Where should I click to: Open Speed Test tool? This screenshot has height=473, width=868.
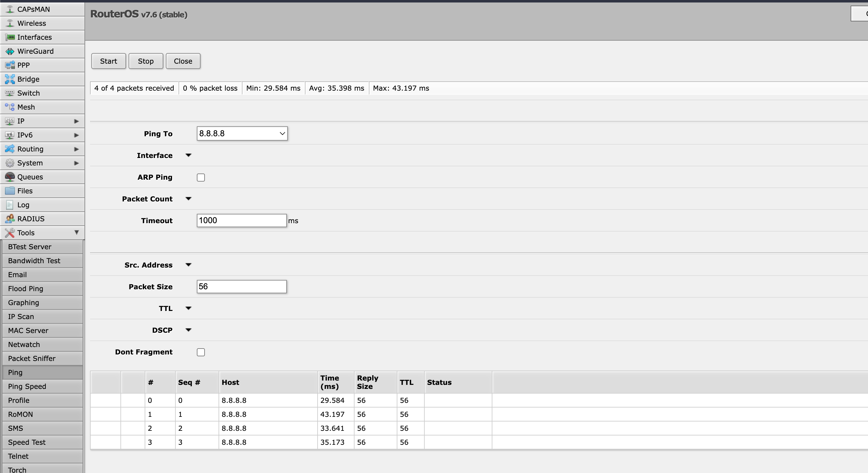pyautogui.click(x=43, y=443)
